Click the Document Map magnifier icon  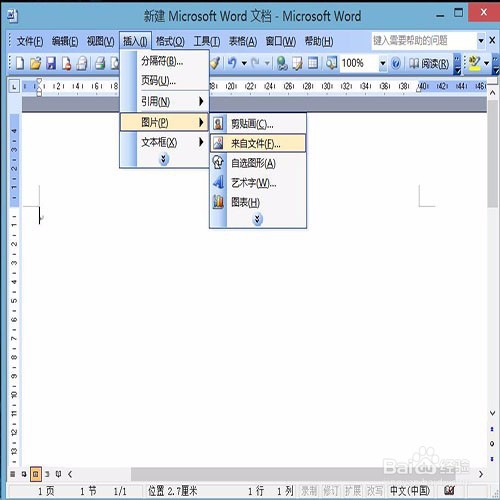click(331, 63)
